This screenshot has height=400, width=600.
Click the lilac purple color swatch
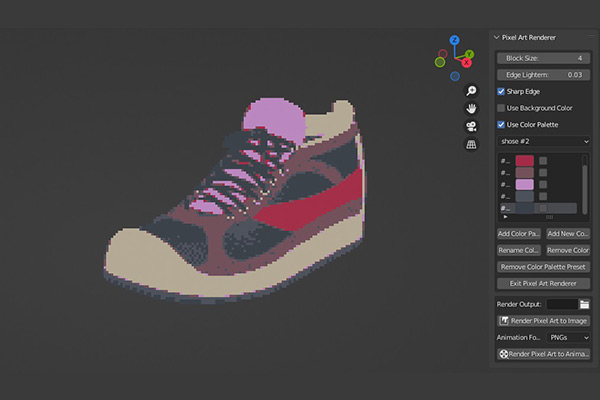point(525,184)
